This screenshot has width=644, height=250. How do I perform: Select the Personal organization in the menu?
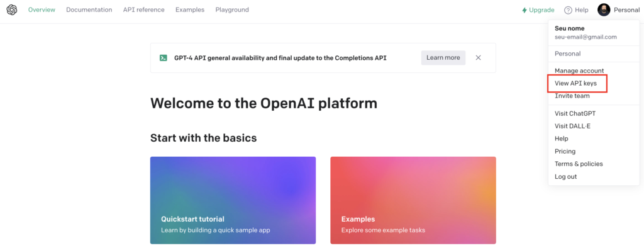(568, 54)
